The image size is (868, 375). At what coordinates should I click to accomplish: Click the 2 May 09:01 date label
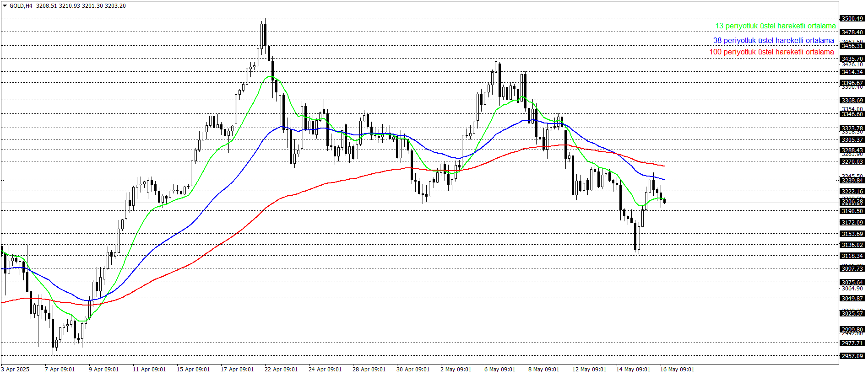click(456, 370)
